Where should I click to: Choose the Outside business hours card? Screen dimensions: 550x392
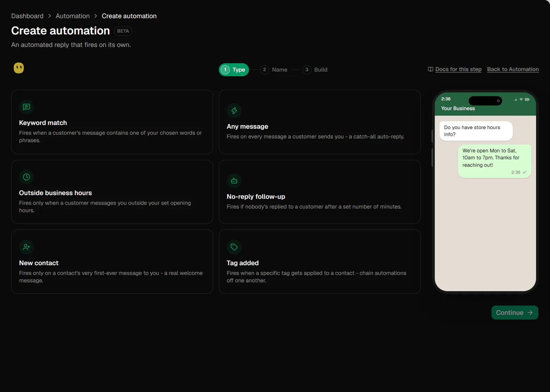pyautogui.click(x=112, y=192)
